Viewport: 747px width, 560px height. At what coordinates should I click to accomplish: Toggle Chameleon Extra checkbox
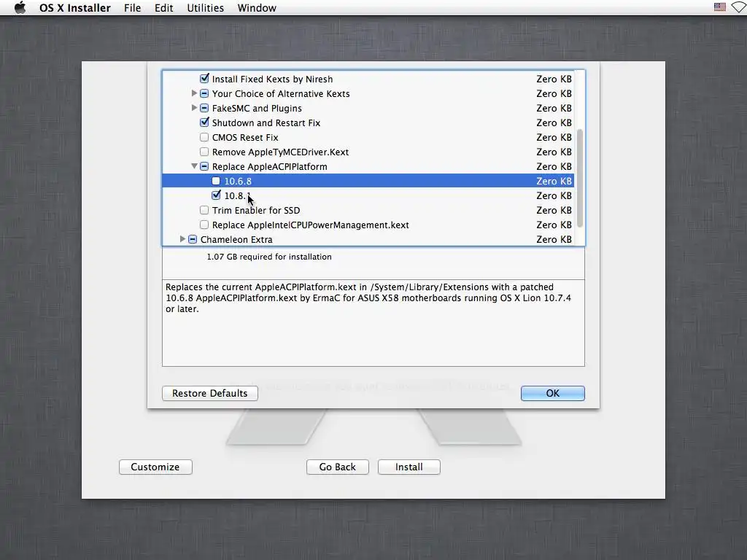point(193,239)
